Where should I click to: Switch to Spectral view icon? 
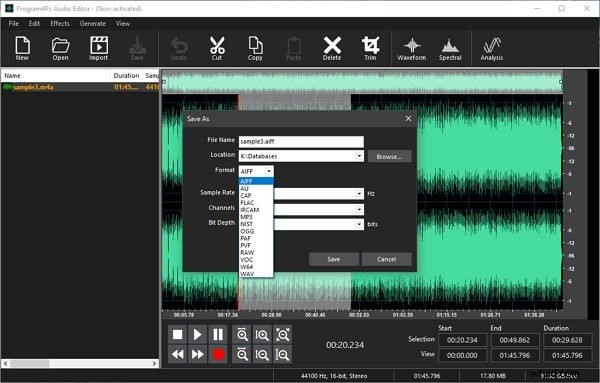(x=450, y=48)
